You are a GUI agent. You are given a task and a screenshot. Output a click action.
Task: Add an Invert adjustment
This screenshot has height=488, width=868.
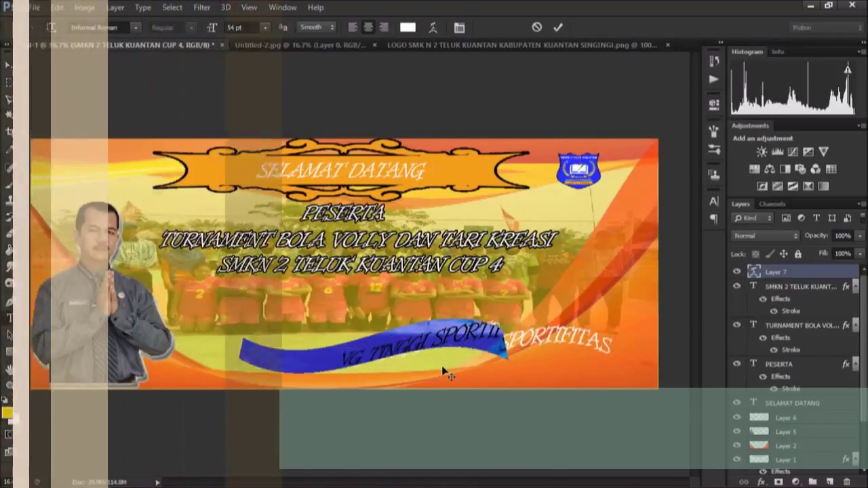pyautogui.click(x=762, y=186)
